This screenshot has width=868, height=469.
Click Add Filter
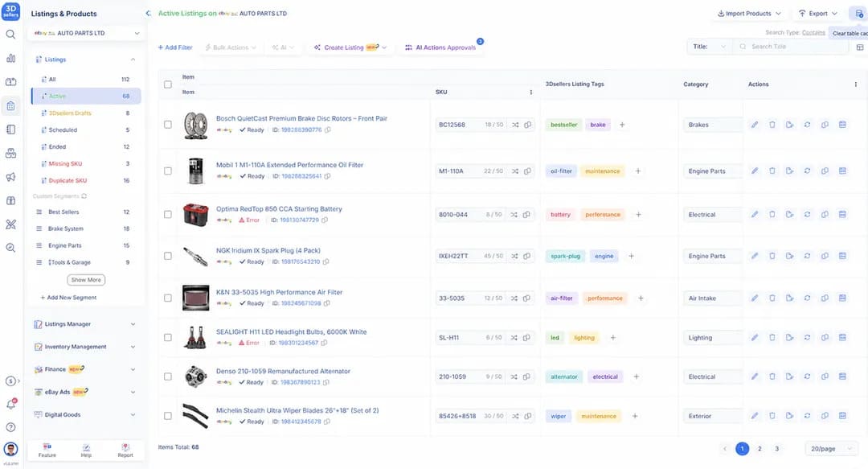pos(175,47)
